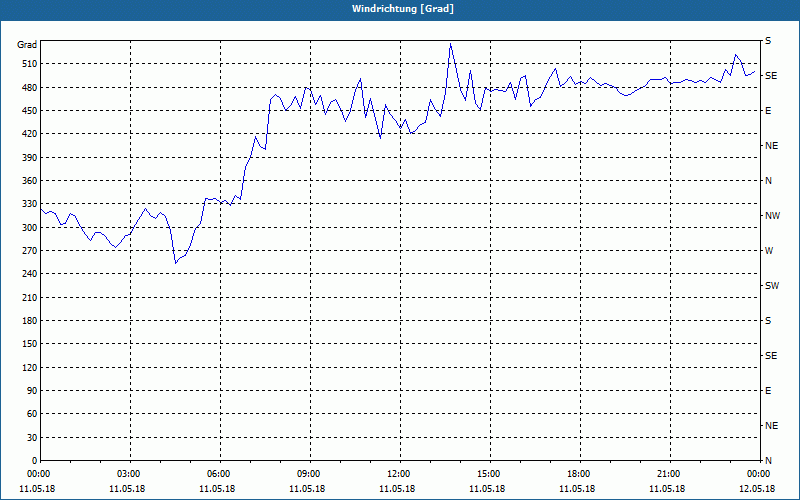Image resolution: width=800 pixels, height=500 pixels.
Task: Choose the 60 degree label
Action: pyautogui.click(x=32, y=414)
